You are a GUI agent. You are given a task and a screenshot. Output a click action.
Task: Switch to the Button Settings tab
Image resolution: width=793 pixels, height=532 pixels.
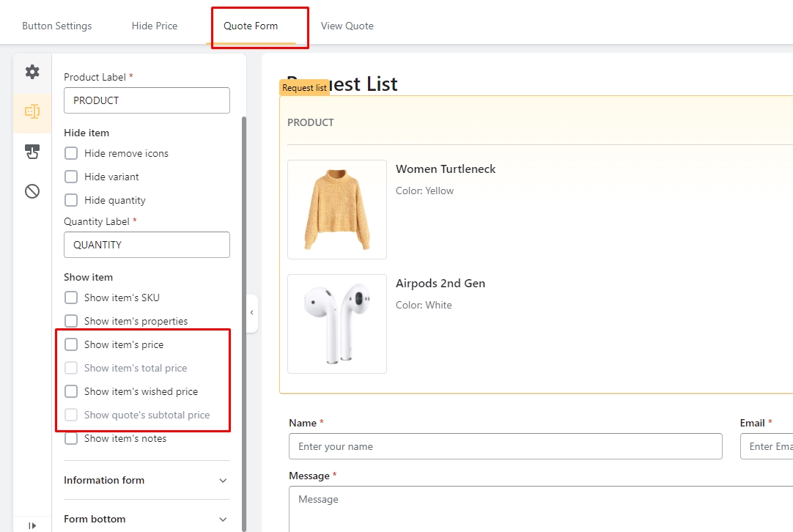point(57,26)
